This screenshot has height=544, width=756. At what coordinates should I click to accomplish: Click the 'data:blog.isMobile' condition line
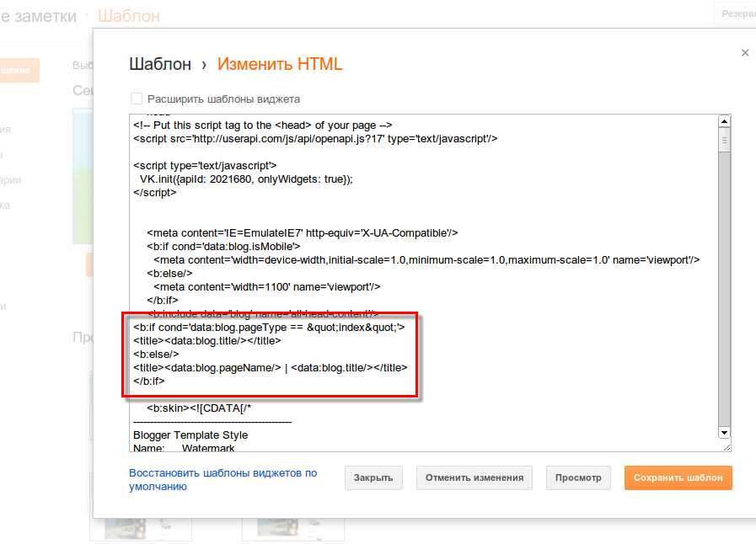223,247
